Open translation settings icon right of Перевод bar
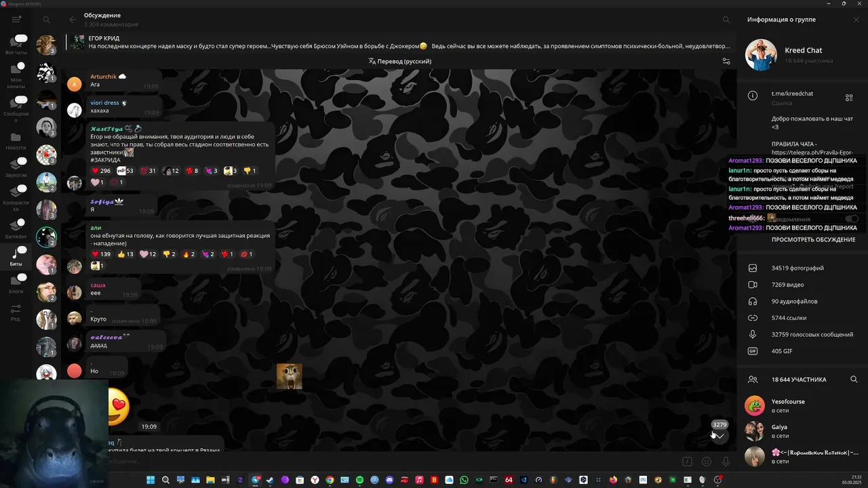Viewport: 868px width, 488px height. [x=726, y=61]
